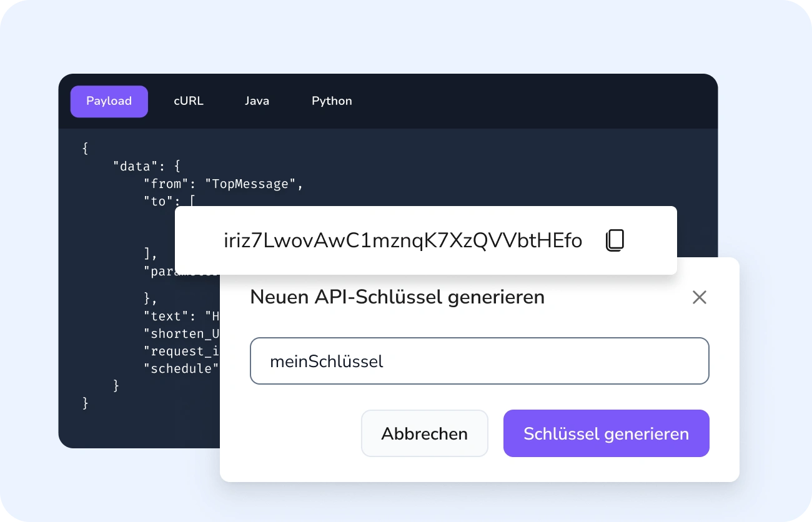The height and width of the screenshot is (522, 812).
Task: Close the new API key dialog
Action: point(699,297)
